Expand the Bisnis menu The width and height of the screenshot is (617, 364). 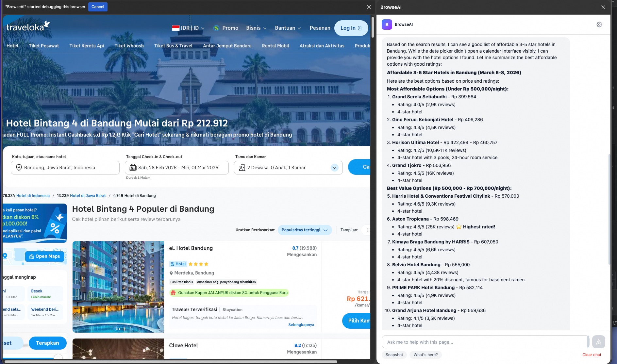pos(256,28)
